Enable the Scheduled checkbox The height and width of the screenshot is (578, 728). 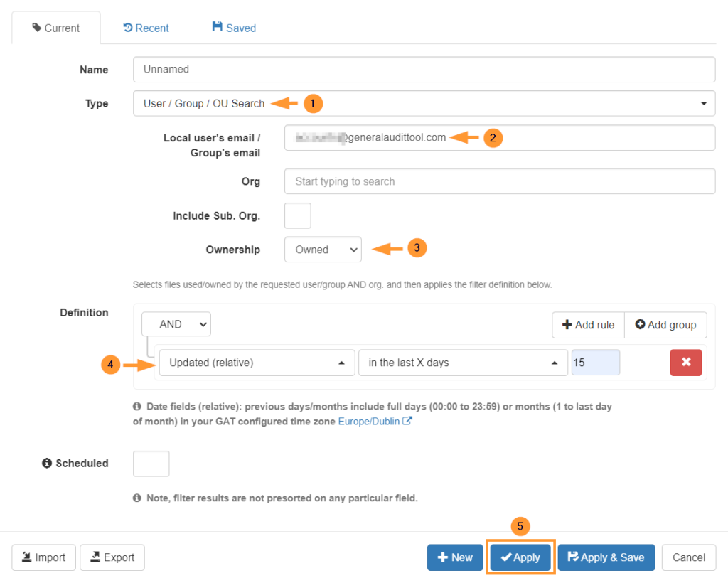(x=151, y=463)
